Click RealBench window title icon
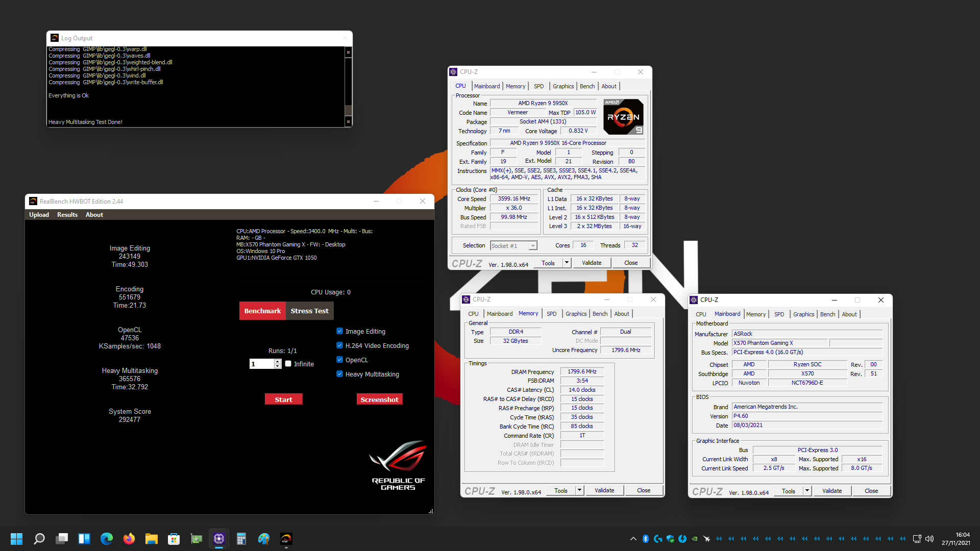This screenshot has height=551, width=980. coord(33,201)
